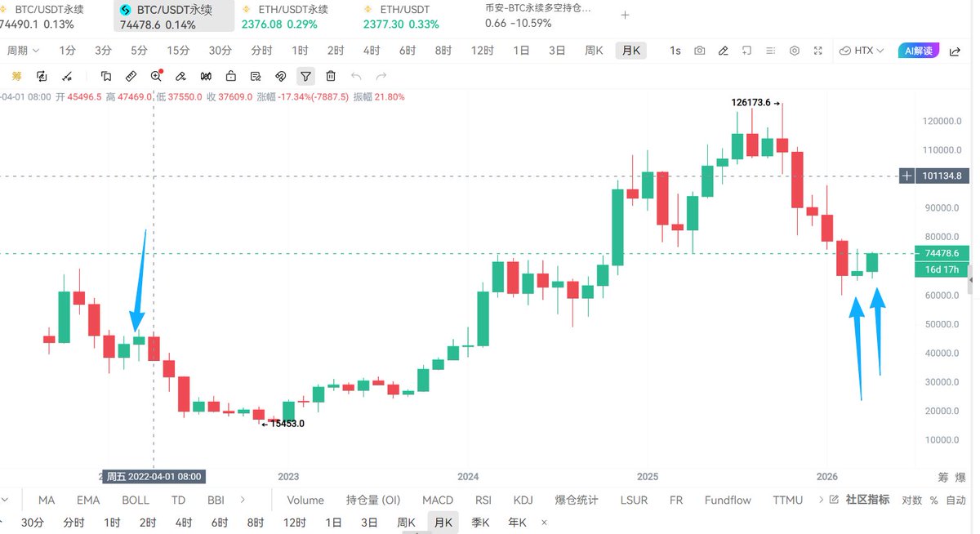980x534 pixels.
Task: Toggle Fundflow indicator
Action: pos(728,500)
